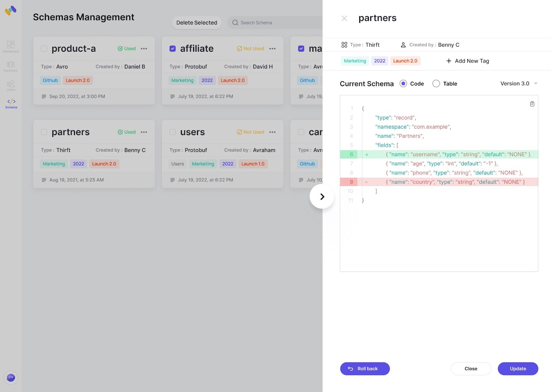
Task: Open the Dashboard sidebar icon
Action: (x=11, y=47)
